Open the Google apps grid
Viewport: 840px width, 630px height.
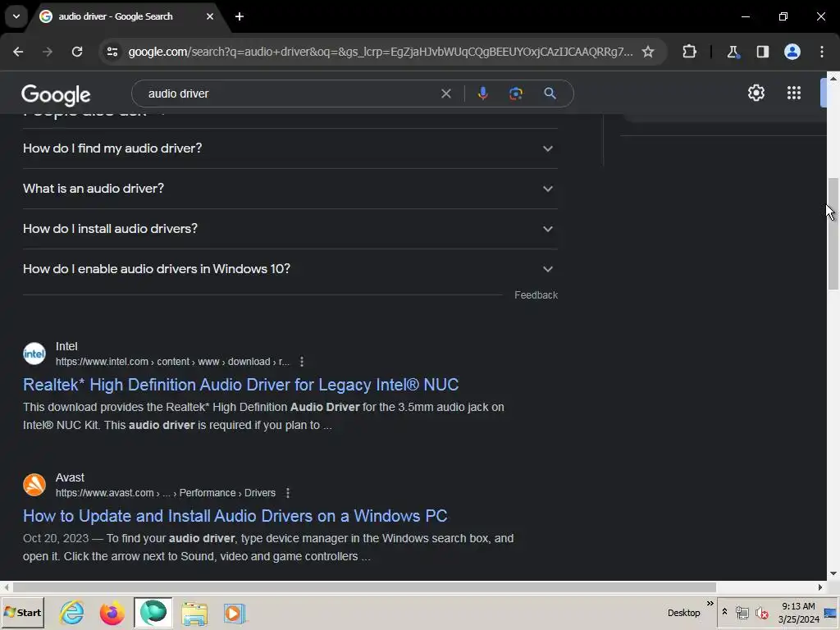(794, 93)
